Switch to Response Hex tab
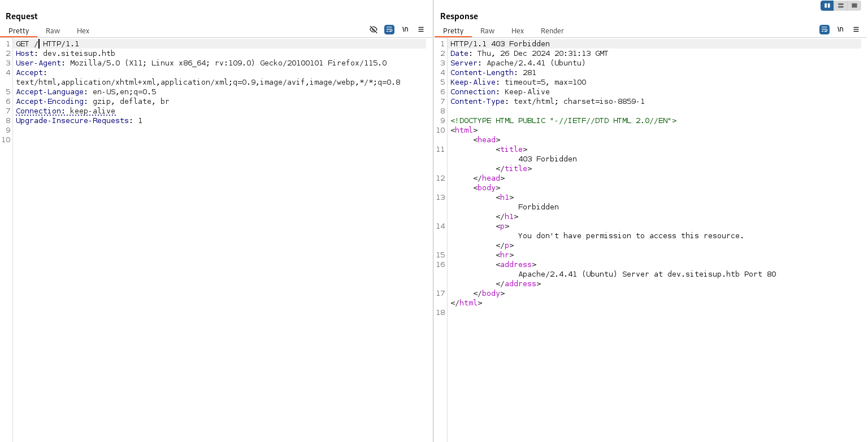The width and height of the screenshot is (868, 442). coord(518,30)
